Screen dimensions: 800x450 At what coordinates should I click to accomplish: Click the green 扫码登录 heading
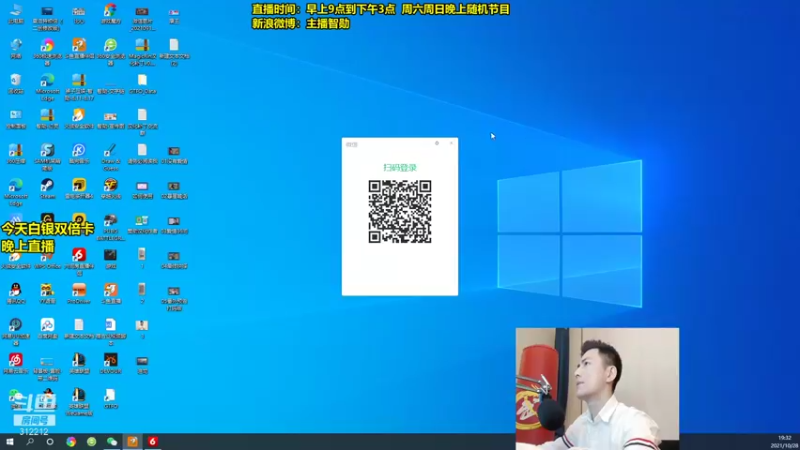400,167
